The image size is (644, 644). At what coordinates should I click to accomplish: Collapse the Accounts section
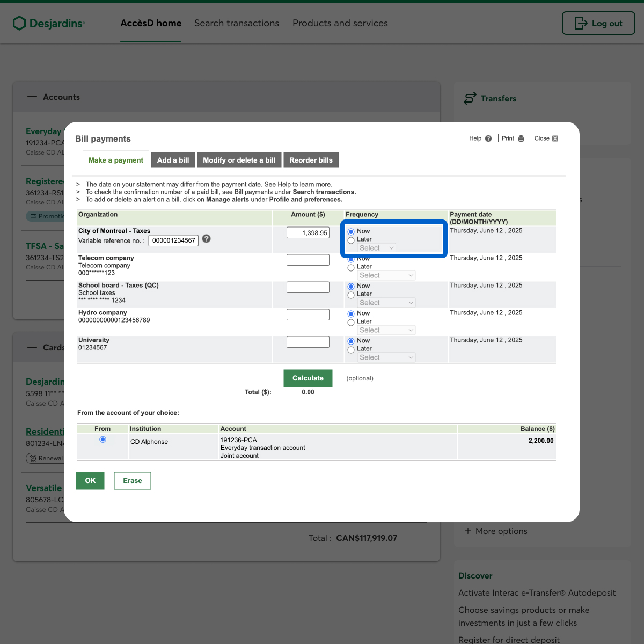[x=32, y=97]
